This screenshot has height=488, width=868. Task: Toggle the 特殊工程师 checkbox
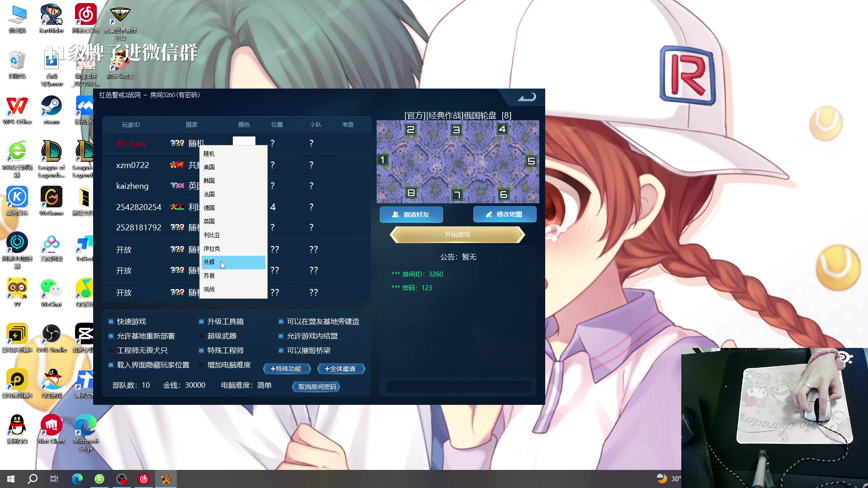pyautogui.click(x=201, y=351)
